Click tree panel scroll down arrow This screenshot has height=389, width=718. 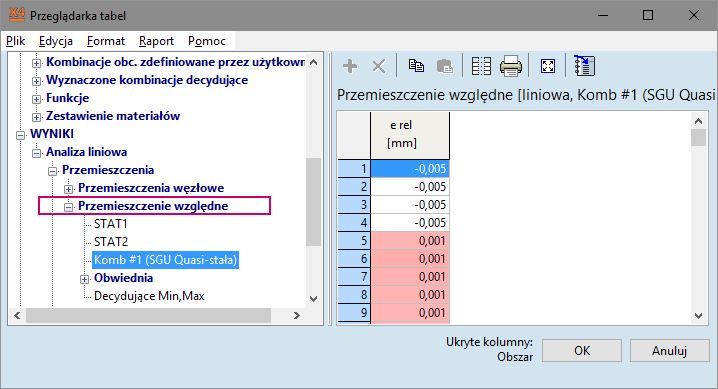point(314,299)
